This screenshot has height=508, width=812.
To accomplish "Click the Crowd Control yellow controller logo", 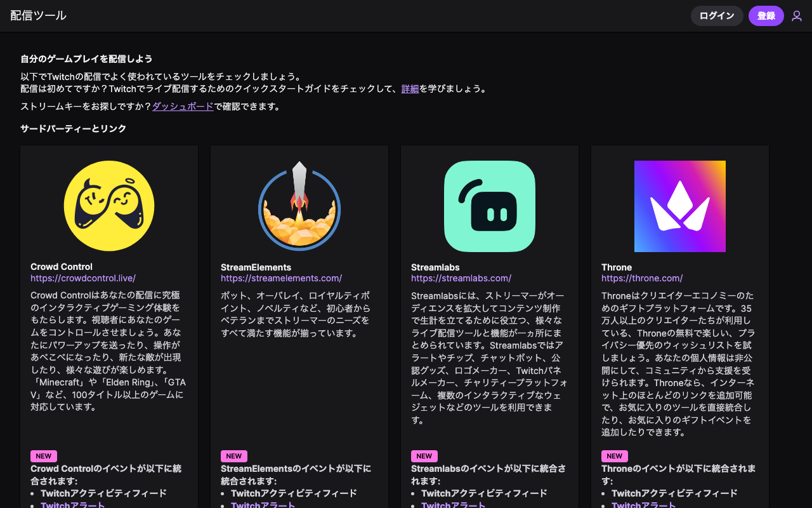I will click(x=109, y=206).
